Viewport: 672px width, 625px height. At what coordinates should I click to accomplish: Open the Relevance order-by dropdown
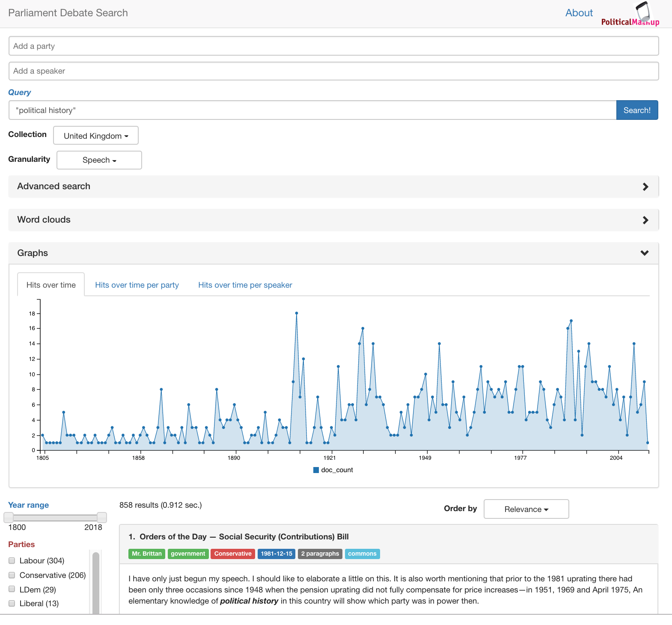526,509
